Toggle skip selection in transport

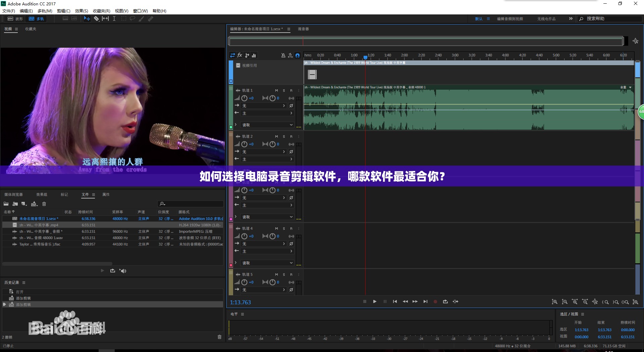455,302
